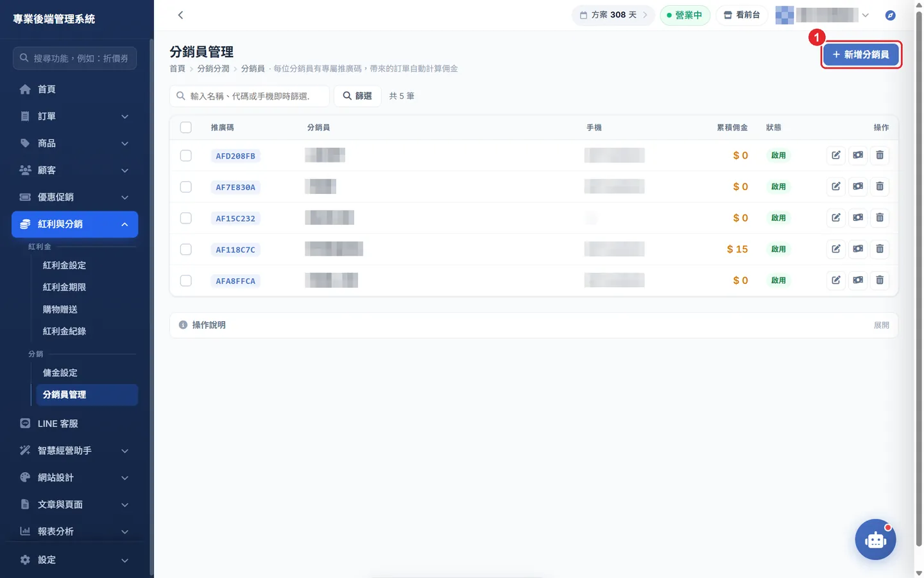Collapse the 紅利與分銷 section
Viewport: 924px width, 578px height.
[74, 224]
